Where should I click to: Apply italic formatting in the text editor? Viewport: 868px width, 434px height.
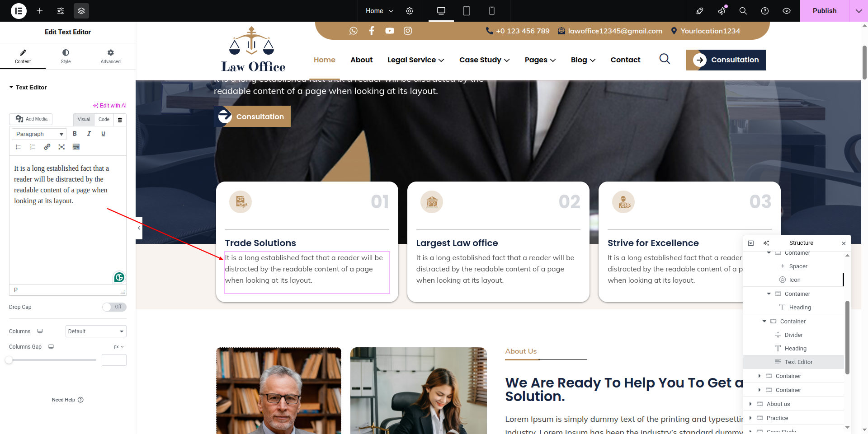tap(89, 134)
